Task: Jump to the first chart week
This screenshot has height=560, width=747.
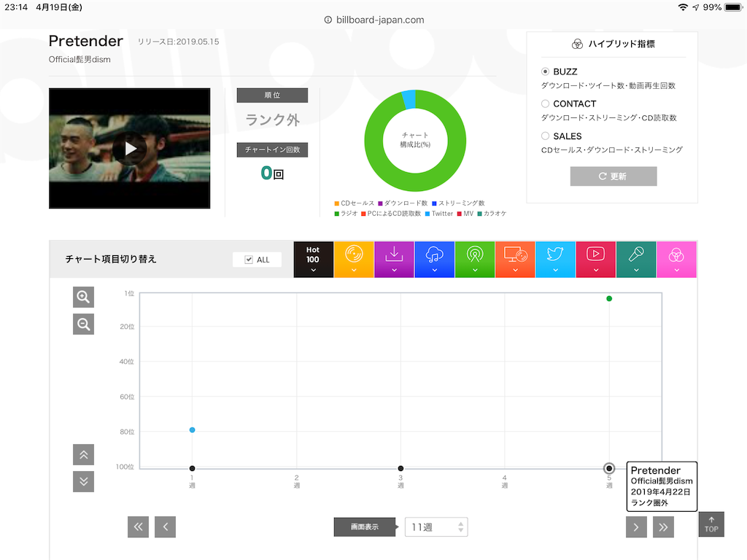Action: (138, 526)
